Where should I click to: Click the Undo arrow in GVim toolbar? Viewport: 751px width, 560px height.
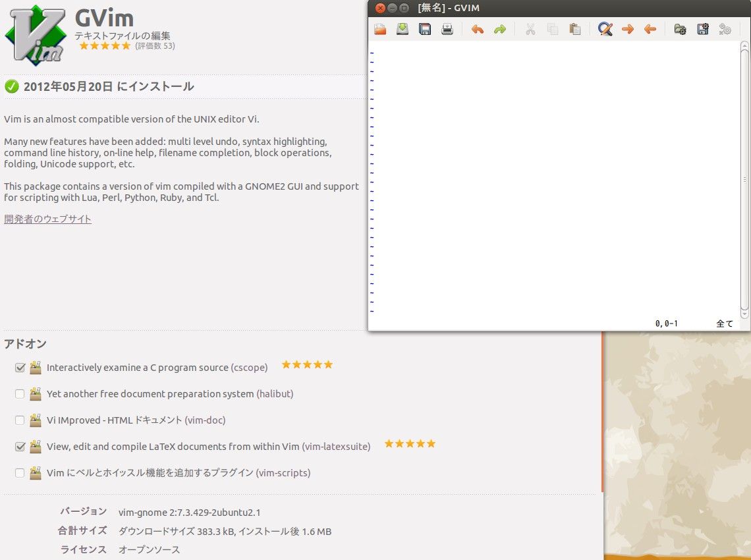click(478, 29)
